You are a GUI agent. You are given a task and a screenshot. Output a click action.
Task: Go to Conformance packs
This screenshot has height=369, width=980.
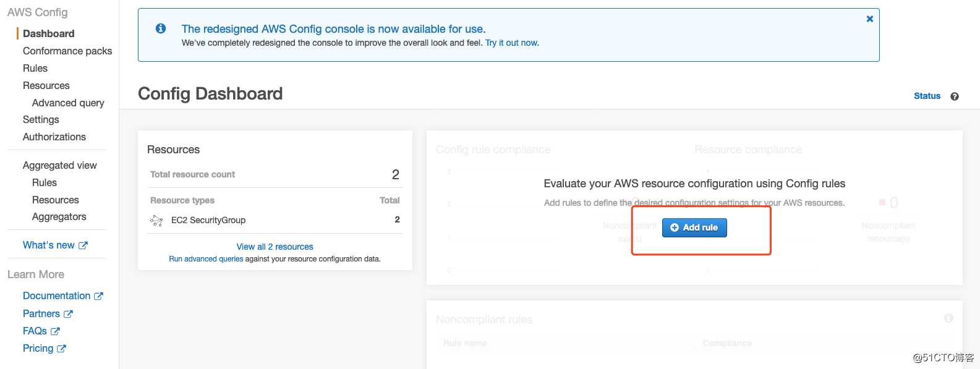click(67, 51)
